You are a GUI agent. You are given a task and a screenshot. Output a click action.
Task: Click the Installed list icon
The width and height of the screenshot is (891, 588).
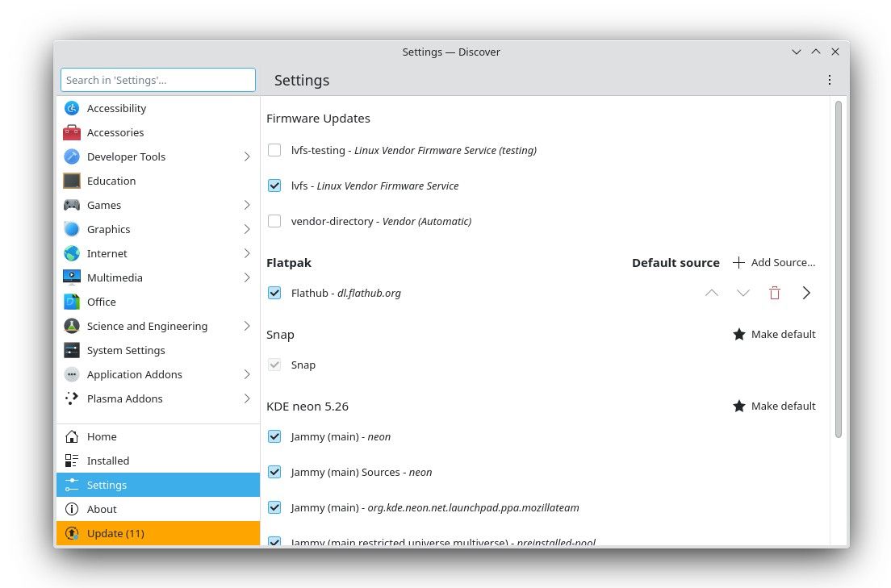[72, 461]
